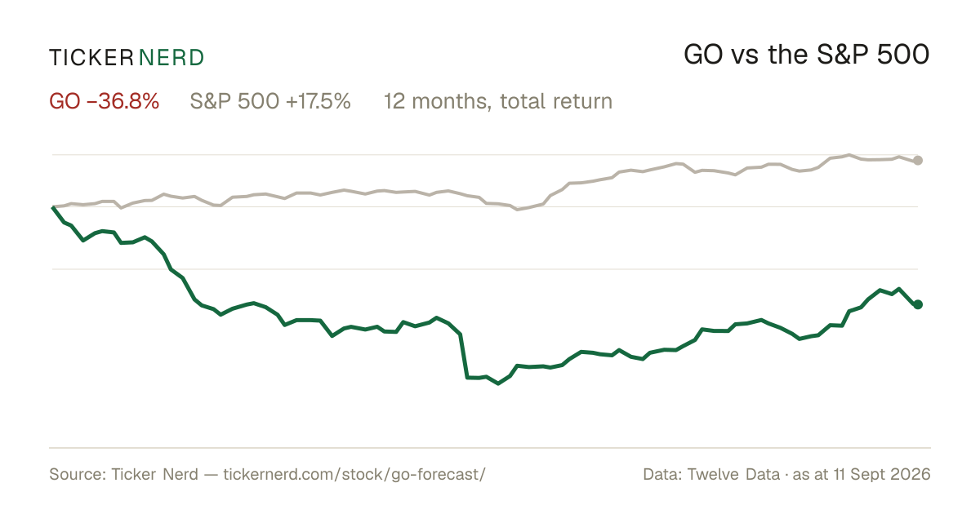Click the S&P 500 line's highest peak
Screen dimensions: 980x514
click(x=849, y=154)
